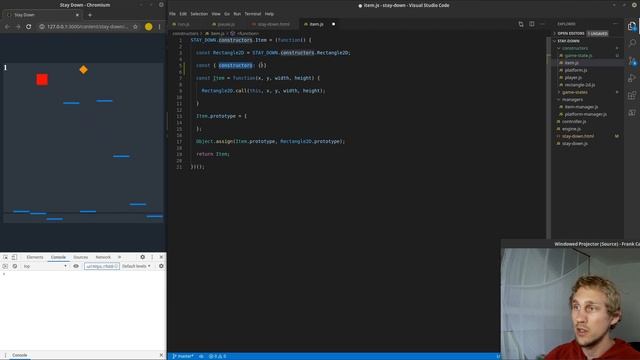Switch to Network DevTools tab
640x360 pixels.
103,257
